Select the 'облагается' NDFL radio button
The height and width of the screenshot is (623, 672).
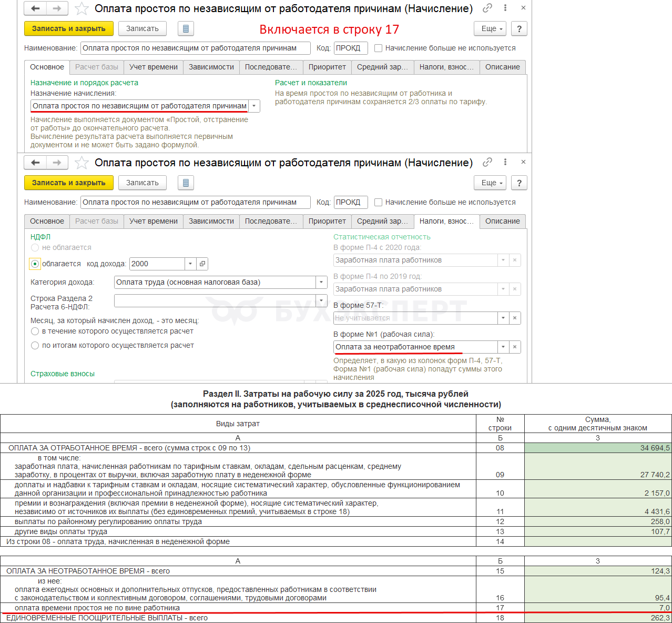point(35,264)
